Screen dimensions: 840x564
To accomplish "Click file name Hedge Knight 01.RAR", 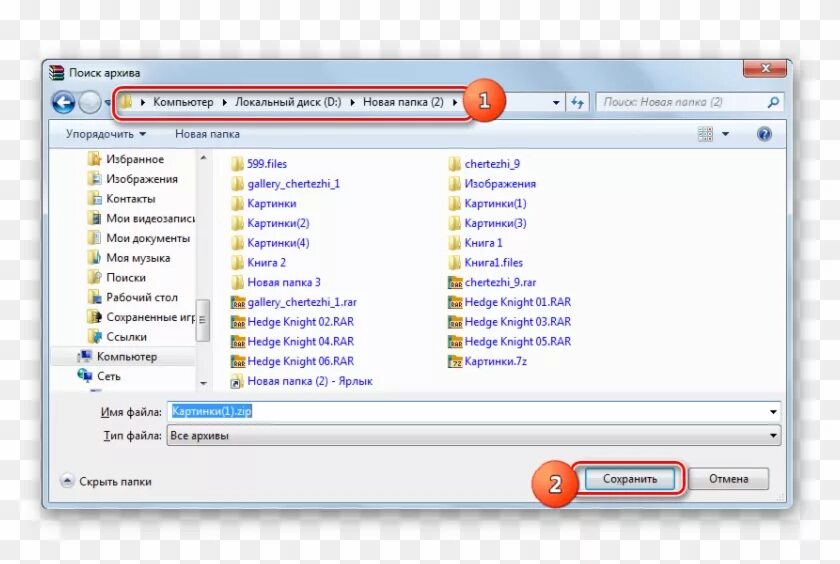I will pos(518,302).
